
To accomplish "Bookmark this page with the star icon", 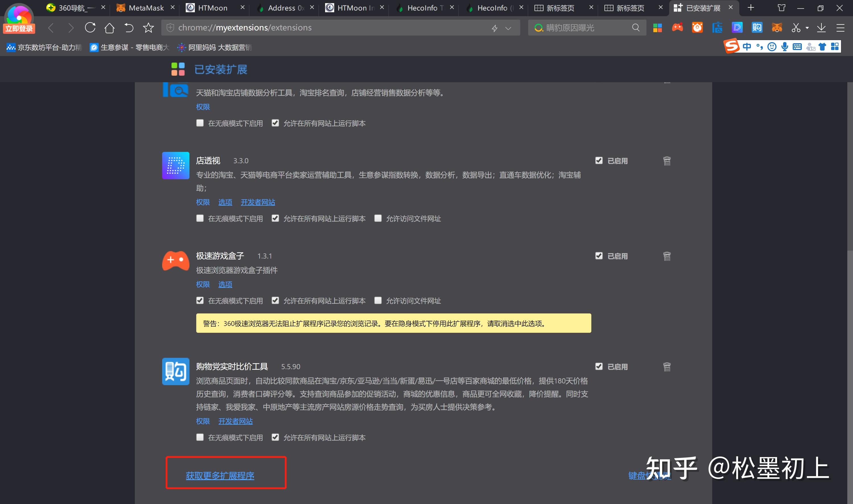I will [x=148, y=28].
